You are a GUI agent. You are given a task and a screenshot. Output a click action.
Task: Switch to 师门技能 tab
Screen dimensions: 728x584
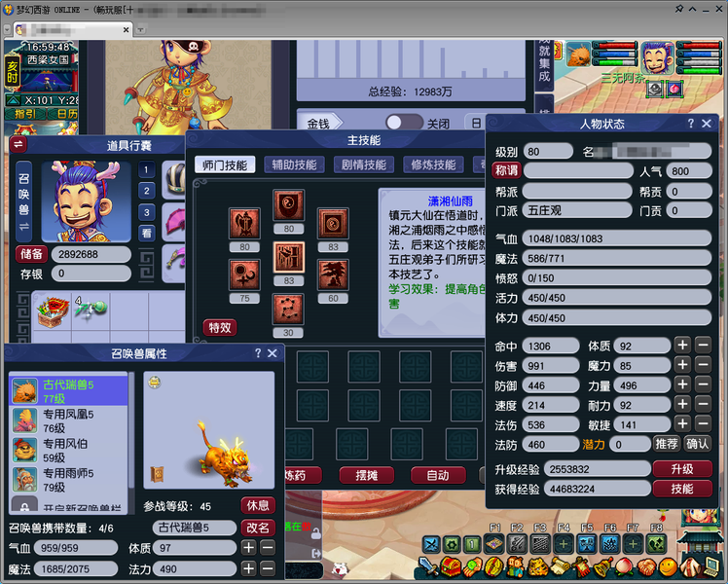(x=225, y=164)
